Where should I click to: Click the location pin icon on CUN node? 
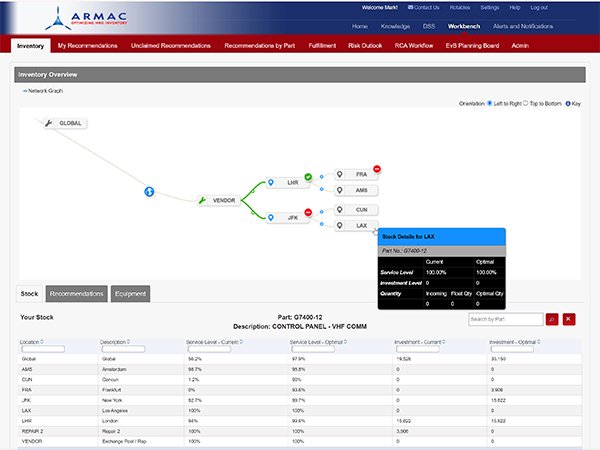pyautogui.click(x=341, y=210)
